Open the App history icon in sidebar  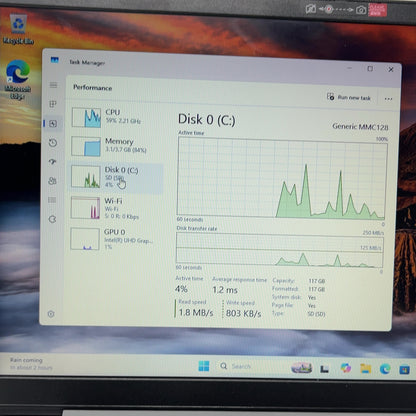tap(53, 143)
